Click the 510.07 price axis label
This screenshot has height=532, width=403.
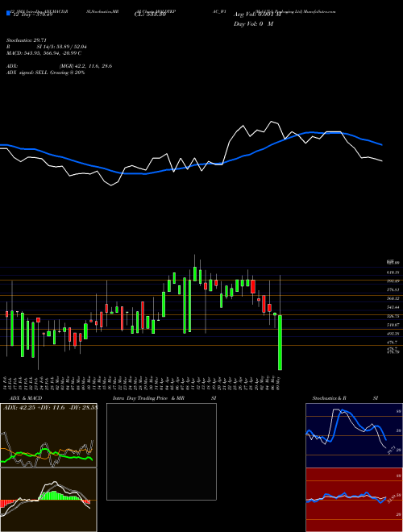393,325
